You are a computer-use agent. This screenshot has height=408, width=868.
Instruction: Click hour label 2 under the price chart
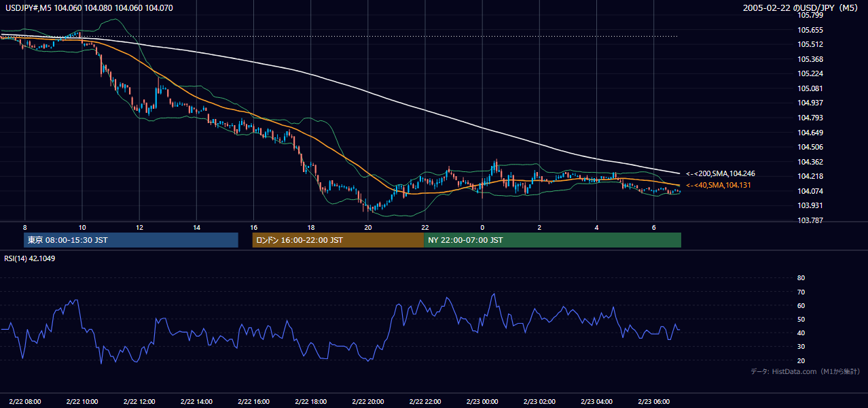539,226
